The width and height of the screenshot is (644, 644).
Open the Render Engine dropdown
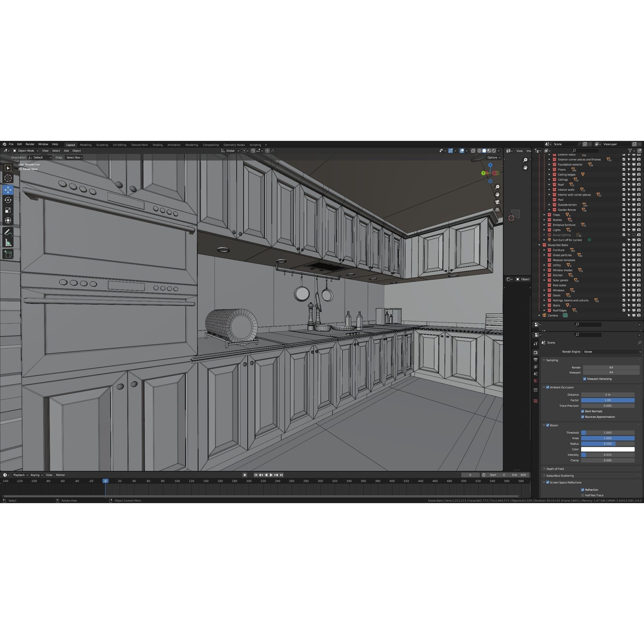[612, 352]
